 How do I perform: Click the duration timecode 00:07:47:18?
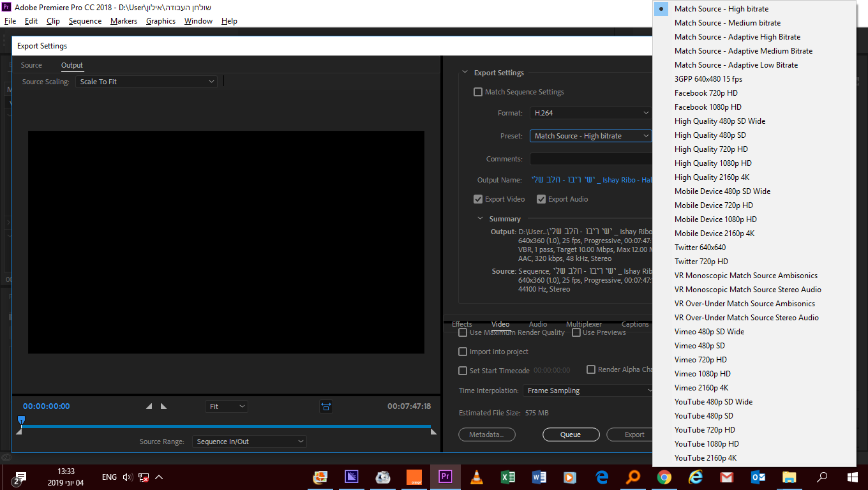click(x=409, y=406)
